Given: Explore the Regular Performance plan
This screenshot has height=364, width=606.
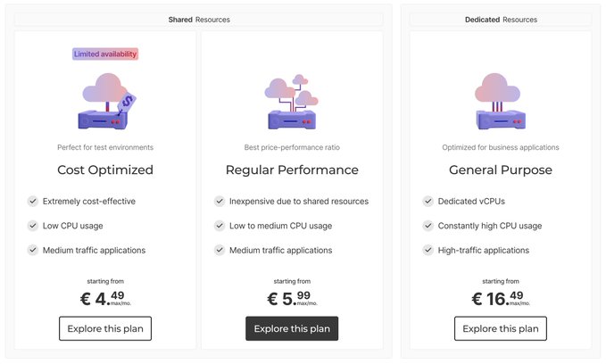Looking at the screenshot, I should [x=292, y=328].
